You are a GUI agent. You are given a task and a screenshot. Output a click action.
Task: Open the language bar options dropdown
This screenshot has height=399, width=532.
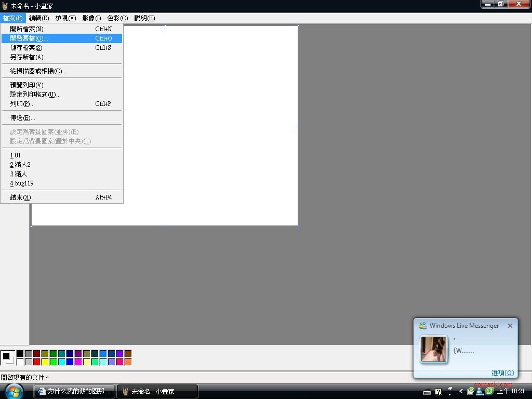449,392
